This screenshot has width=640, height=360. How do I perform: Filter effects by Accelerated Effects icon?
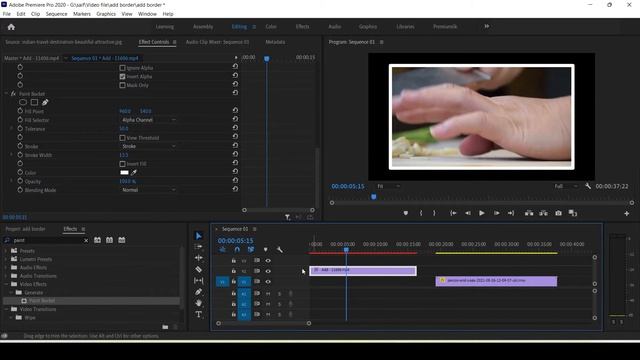[x=98, y=240]
